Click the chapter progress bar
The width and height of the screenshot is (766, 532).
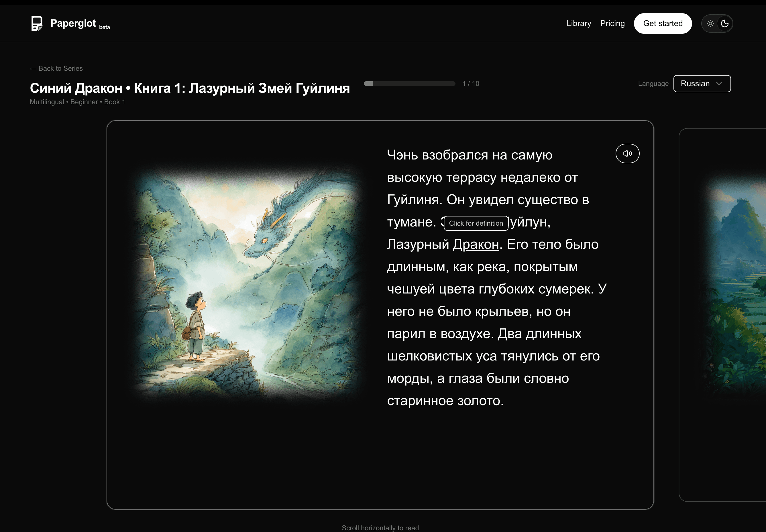click(410, 83)
